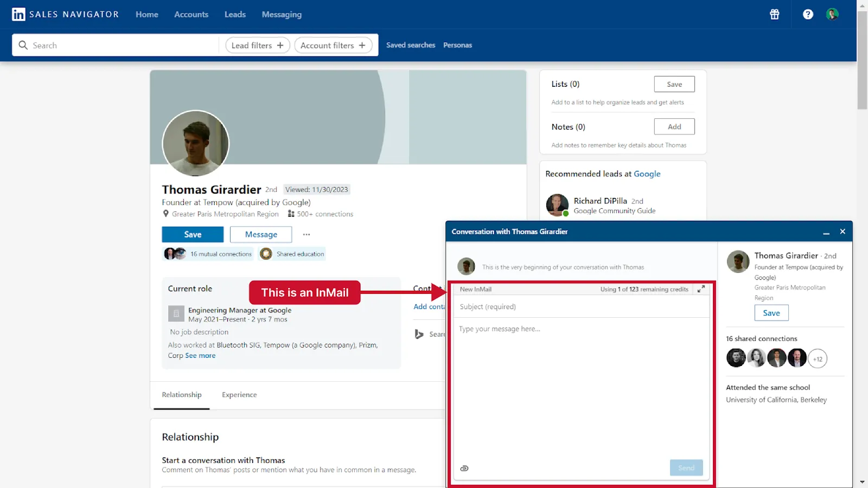Click the attachment paperclip icon in InMail
Image resolution: width=868 pixels, height=488 pixels.
[x=464, y=468]
